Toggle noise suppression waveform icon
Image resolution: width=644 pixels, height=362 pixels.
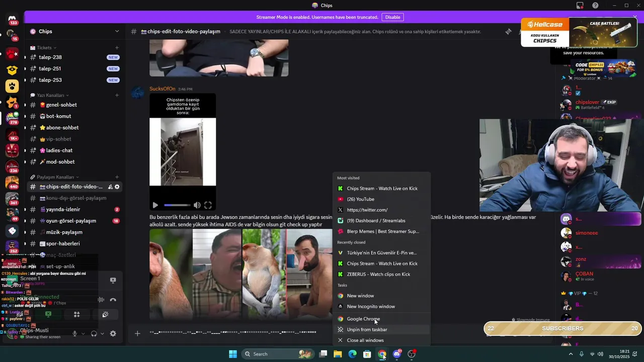pyautogui.click(x=101, y=300)
